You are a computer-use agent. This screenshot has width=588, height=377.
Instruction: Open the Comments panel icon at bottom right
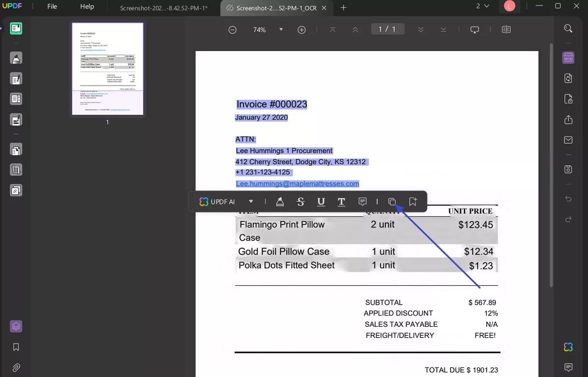(568, 367)
